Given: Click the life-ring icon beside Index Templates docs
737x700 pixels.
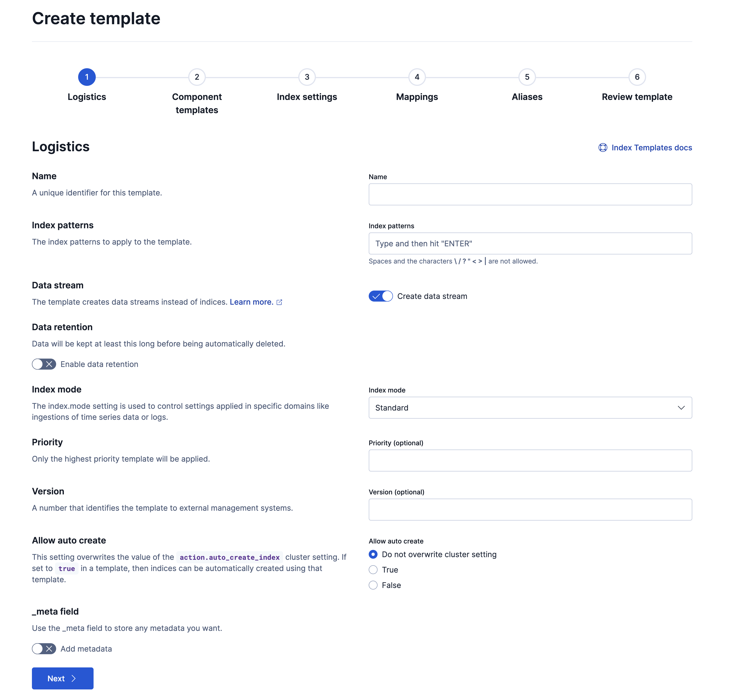Looking at the screenshot, I should (603, 147).
